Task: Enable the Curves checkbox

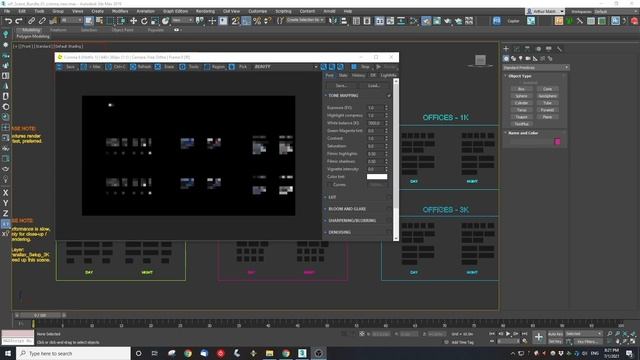Action: click(330, 185)
